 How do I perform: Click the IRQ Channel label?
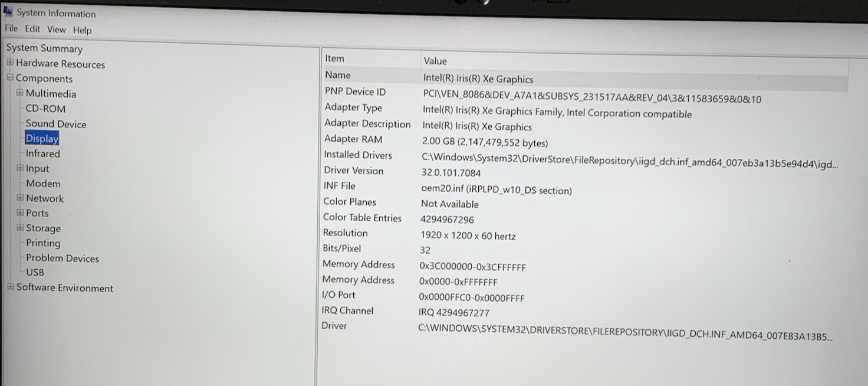[348, 310]
